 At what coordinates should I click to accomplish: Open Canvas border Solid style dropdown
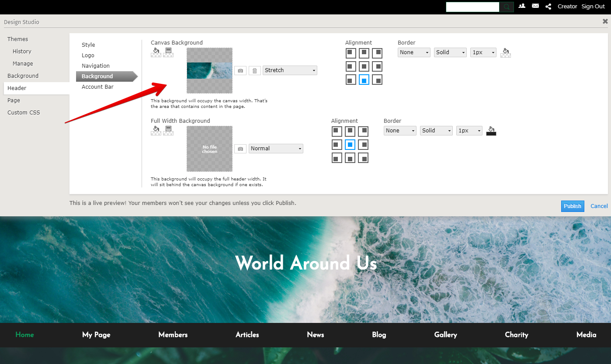pos(451,52)
